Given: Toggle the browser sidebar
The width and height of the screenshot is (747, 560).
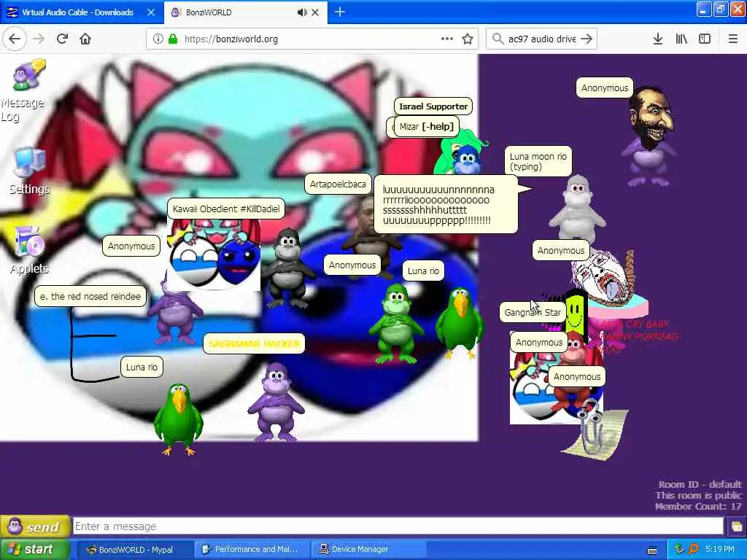Looking at the screenshot, I should [705, 39].
